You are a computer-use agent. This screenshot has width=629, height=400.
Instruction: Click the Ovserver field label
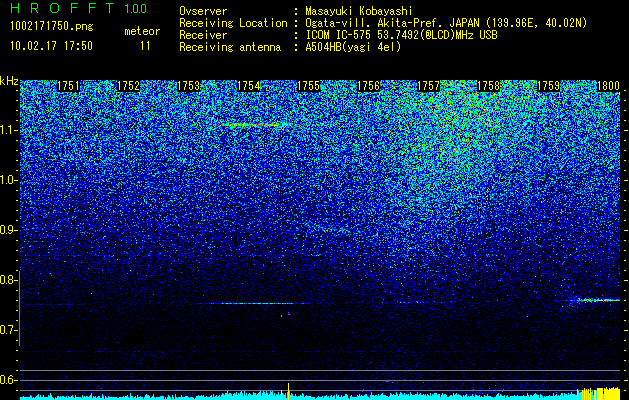point(203,11)
